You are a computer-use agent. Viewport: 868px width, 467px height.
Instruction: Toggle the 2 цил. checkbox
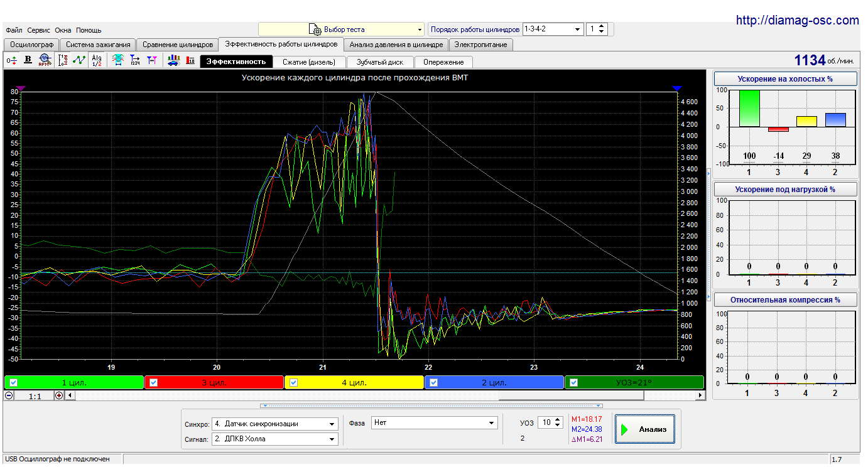coord(433,382)
